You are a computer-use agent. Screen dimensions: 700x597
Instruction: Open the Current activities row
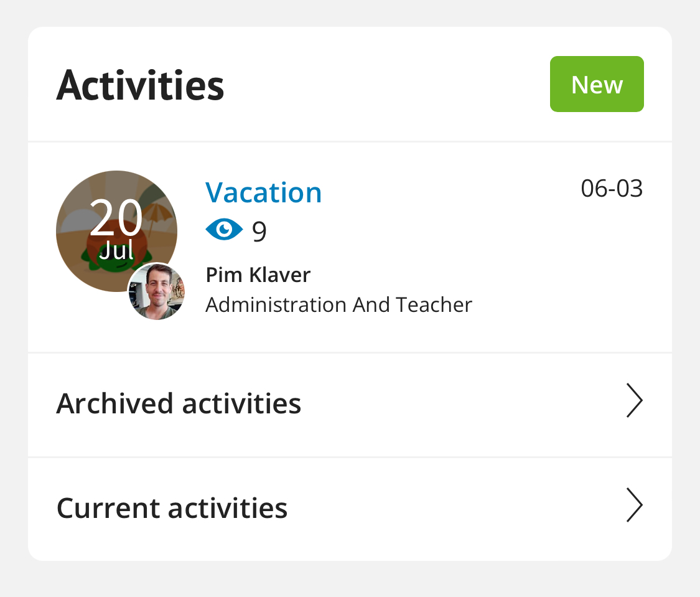pos(350,509)
